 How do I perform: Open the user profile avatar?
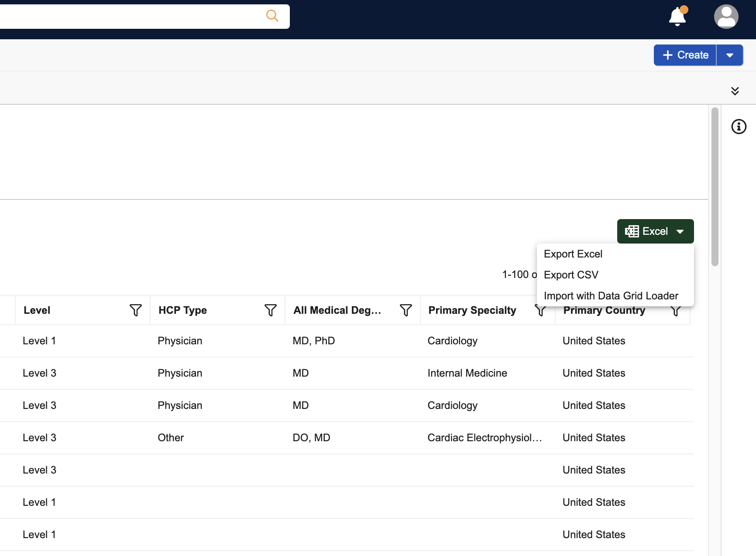pyautogui.click(x=726, y=17)
